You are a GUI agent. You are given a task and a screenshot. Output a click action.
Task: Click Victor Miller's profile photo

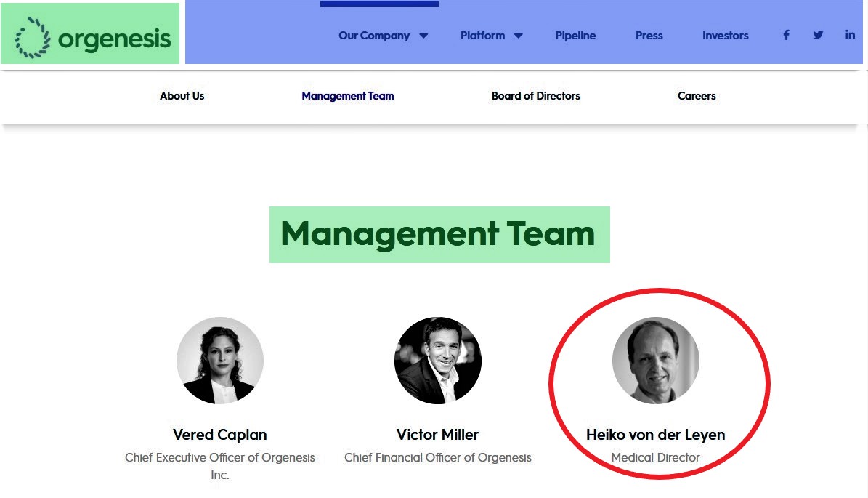[x=437, y=361]
